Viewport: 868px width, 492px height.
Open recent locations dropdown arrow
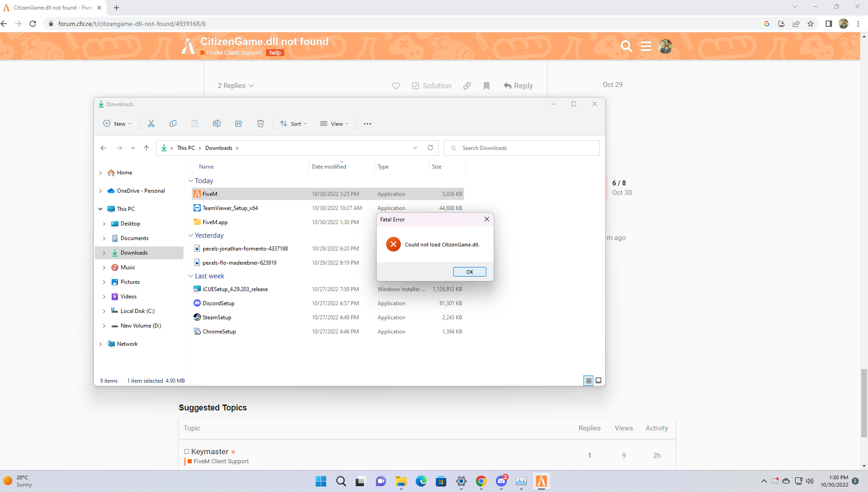(133, 148)
